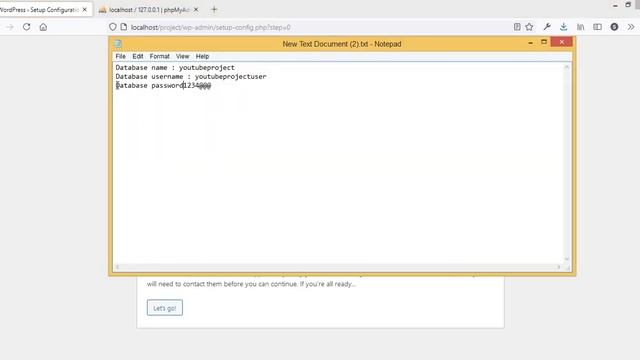Expand more tools overflow chevron

631,27
